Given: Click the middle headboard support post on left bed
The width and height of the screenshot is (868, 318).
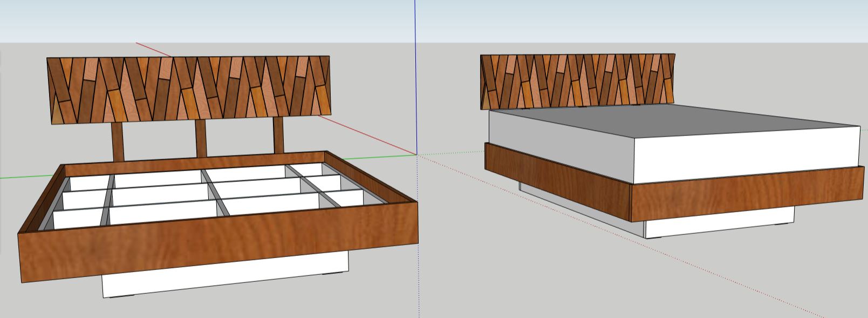Looking at the screenshot, I should 201,139.
